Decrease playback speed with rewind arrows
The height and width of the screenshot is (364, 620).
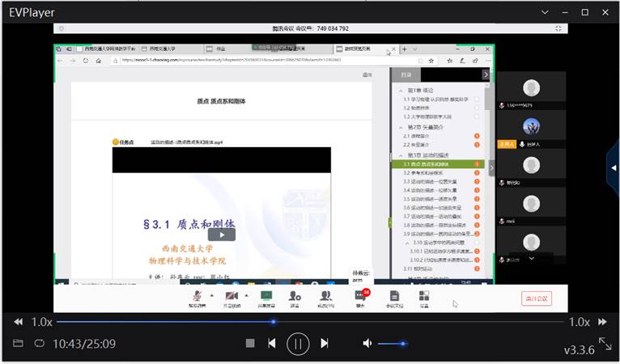(18, 322)
